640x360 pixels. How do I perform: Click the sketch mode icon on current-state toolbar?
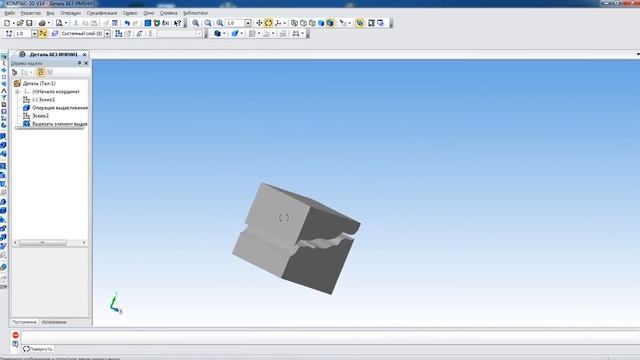point(118,34)
